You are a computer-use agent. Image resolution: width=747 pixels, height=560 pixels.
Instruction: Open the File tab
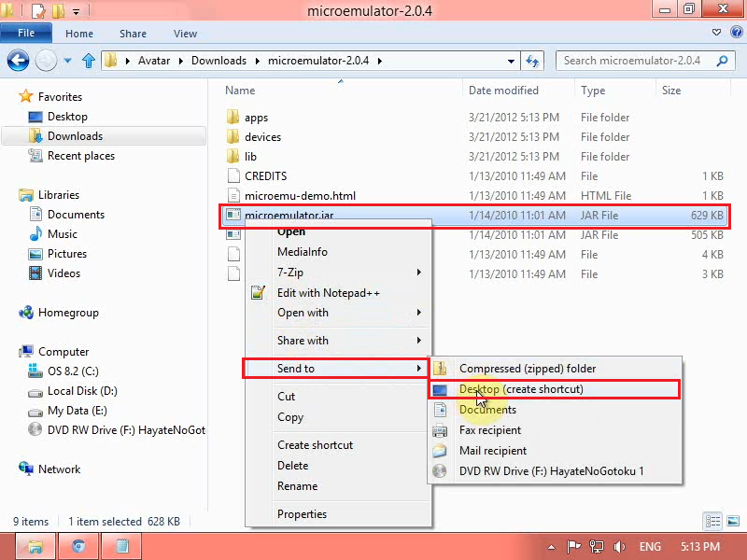[x=26, y=33]
